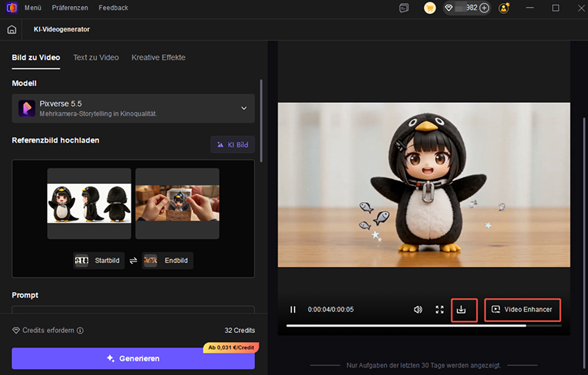Open the Präferenzen menu

(x=70, y=8)
